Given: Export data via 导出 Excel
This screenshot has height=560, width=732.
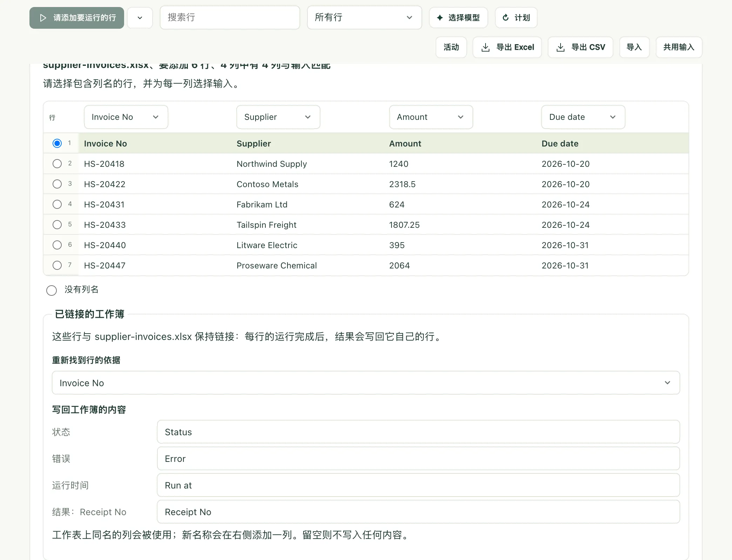Looking at the screenshot, I should 507,47.
